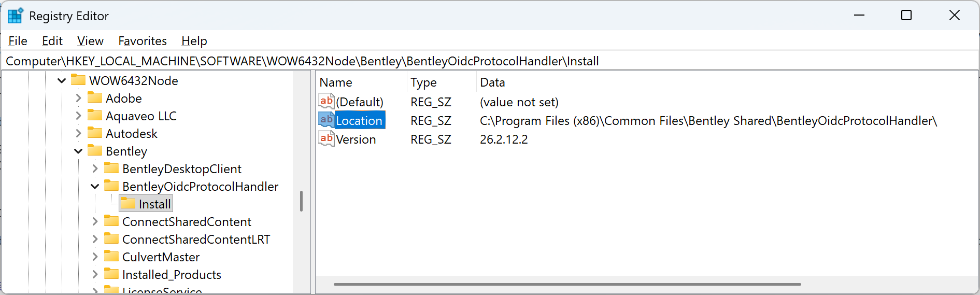This screenshot has width=980, height=295.
Task: Collapse the Bentley key chevron
Action: point(78,151)
